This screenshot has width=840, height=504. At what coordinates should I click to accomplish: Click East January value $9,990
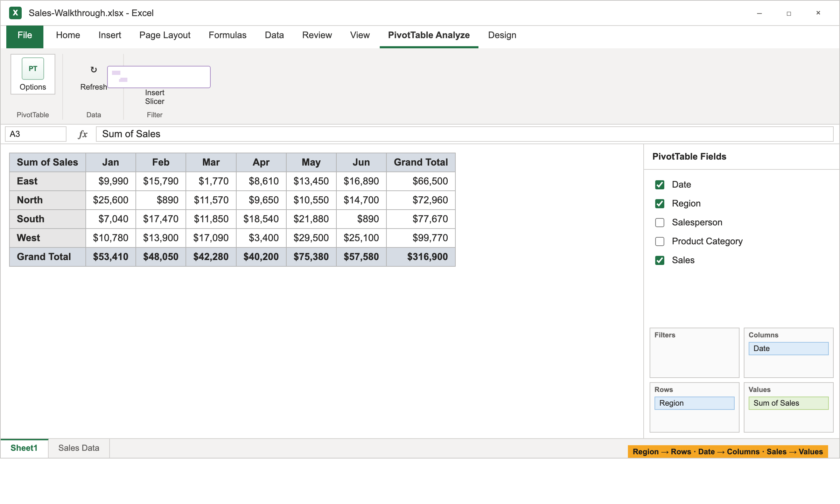pyautogui.click(x=111, y=181)
